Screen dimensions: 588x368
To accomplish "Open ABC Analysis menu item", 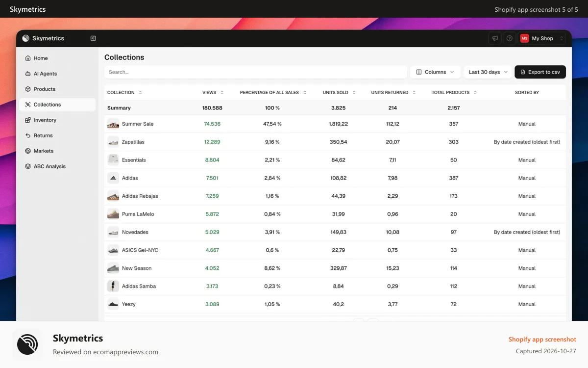I will coord(57,166).
